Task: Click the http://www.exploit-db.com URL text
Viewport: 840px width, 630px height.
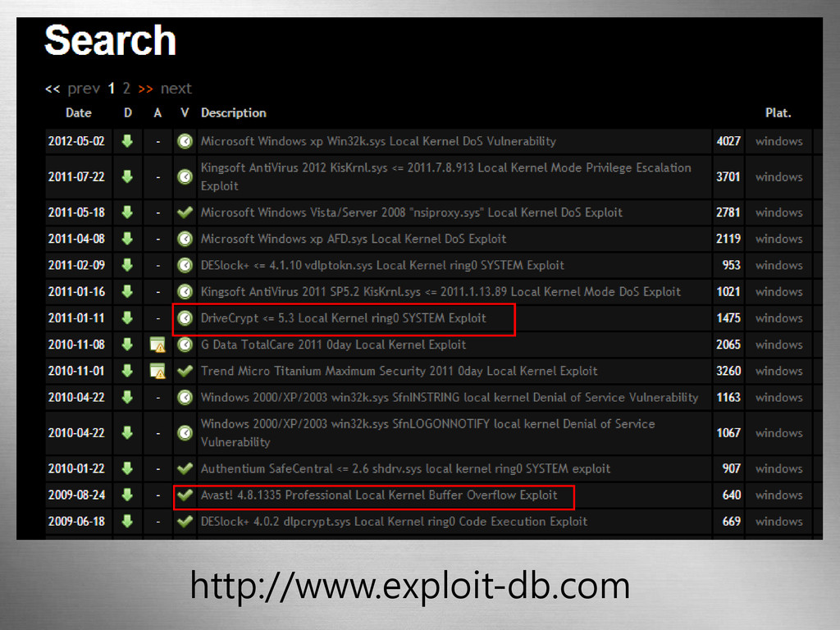Action: pyautogui.click(x=410, y=586)
